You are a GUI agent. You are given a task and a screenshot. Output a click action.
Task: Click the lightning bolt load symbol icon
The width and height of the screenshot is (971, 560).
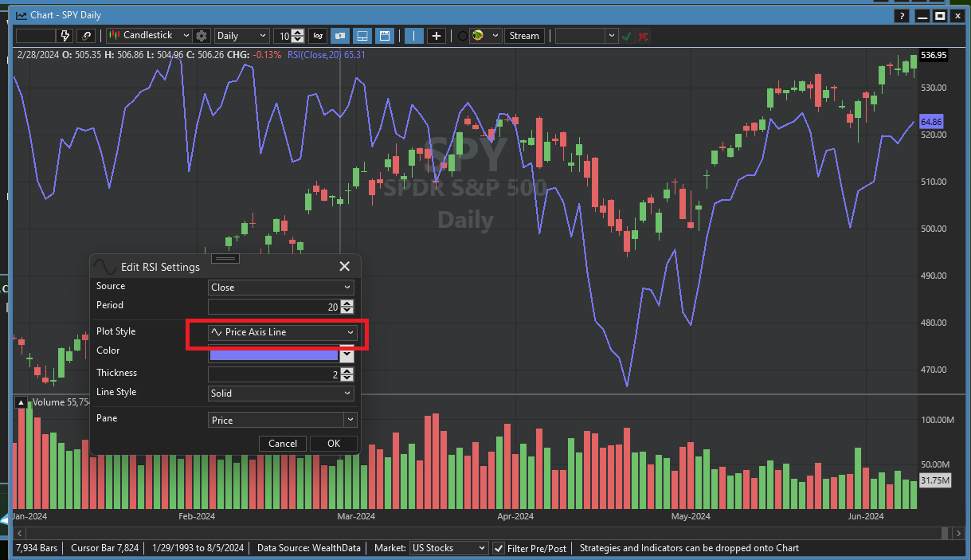coord(66,36)
